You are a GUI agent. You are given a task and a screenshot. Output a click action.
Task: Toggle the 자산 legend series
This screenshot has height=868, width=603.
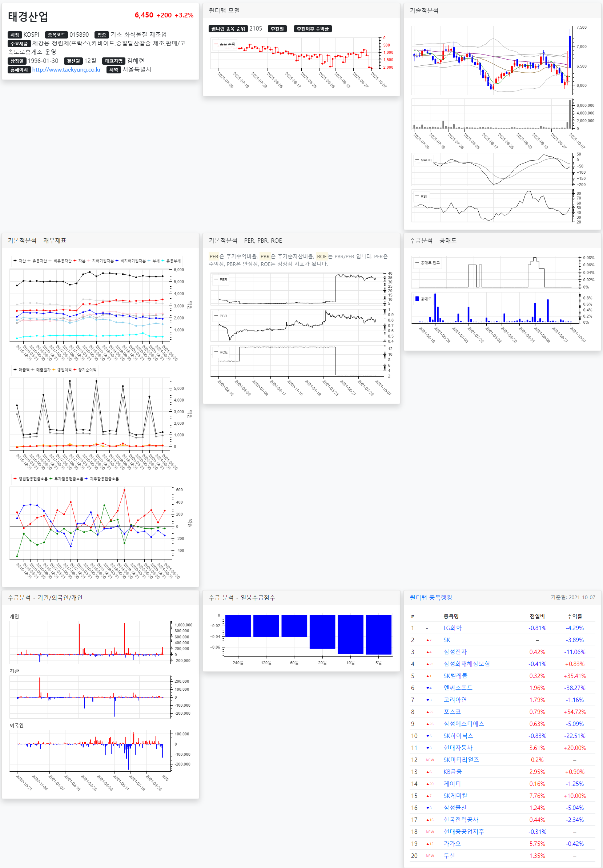coord(20,261)
